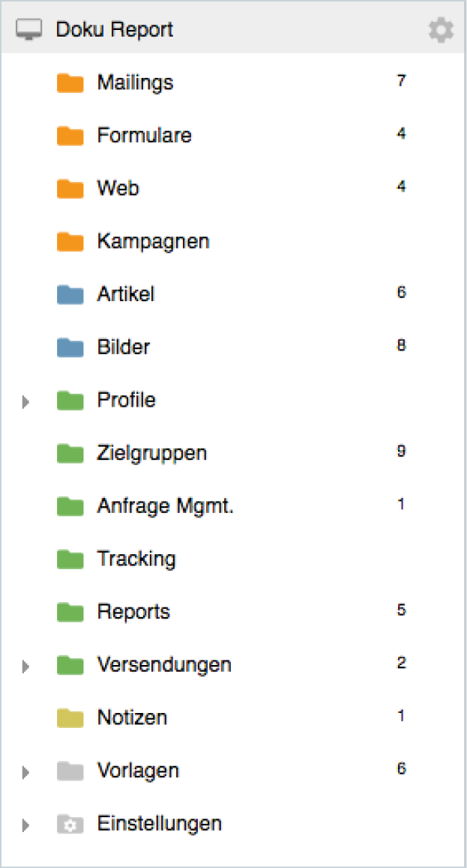This screenshot has height=868, width=467.
Task: Open the Formulare folder
Action: pos(144,136)
